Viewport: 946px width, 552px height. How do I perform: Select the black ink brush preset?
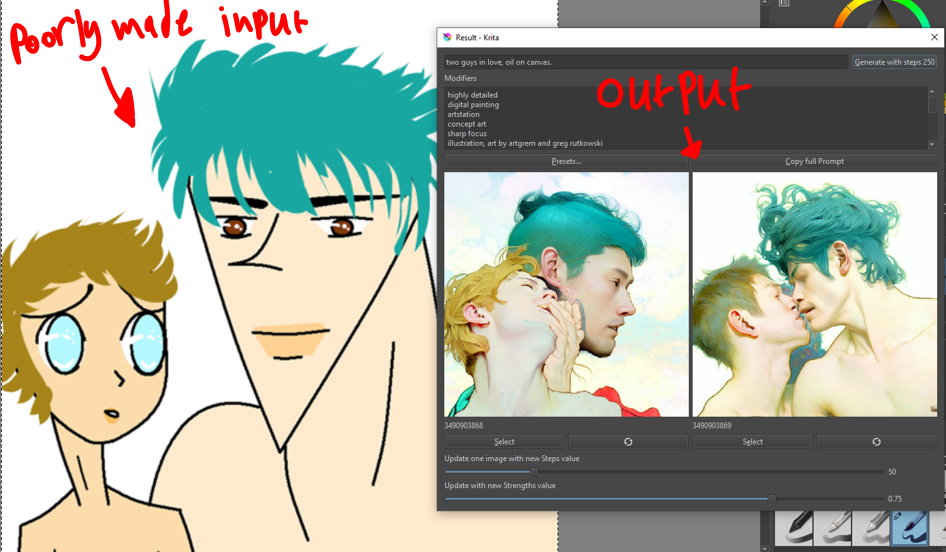[x=796, y=528]
